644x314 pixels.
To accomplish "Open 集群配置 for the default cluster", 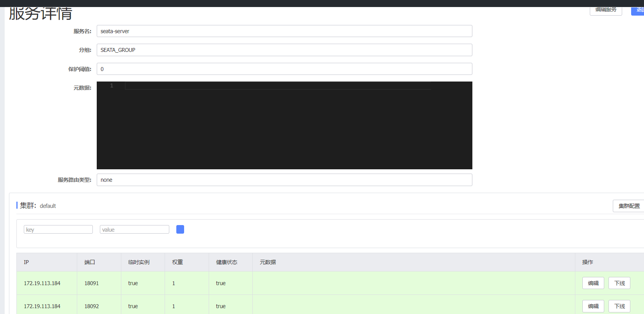I will pyautogui.click(x=629, y=206).
